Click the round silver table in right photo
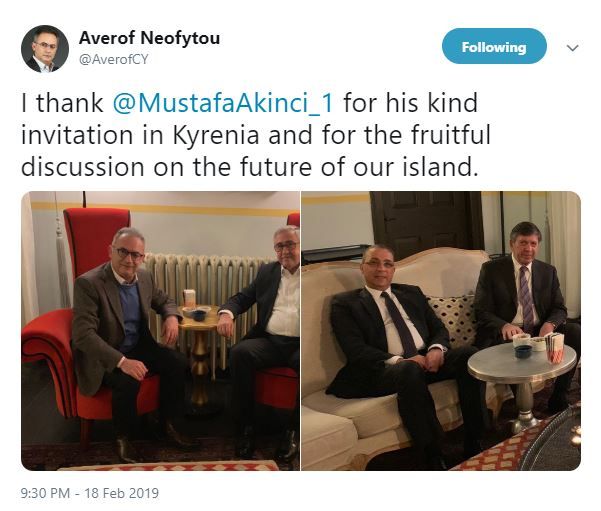The height and width of the screenshot is (511, 601). pos(522,383)
